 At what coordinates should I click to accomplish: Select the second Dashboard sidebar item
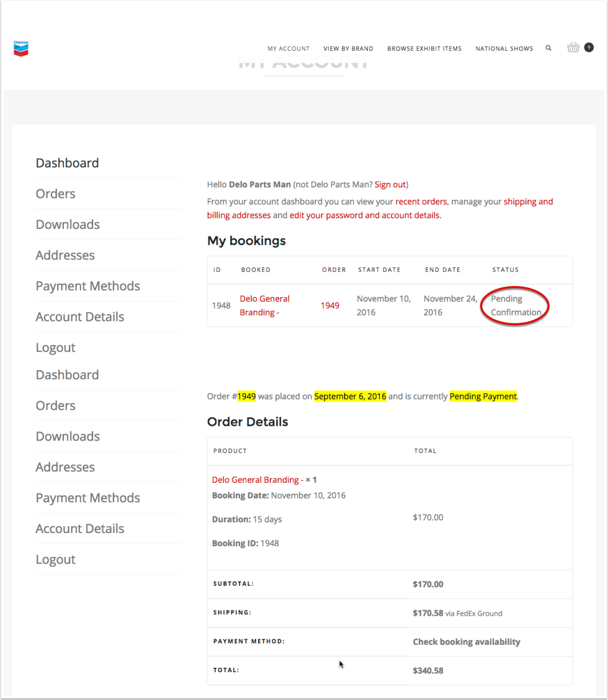68,375
